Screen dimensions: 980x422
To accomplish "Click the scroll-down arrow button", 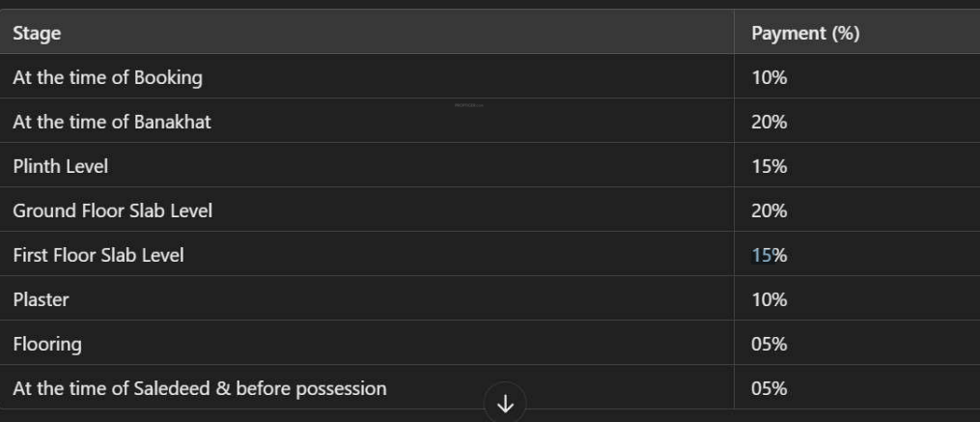I will click(505, 405).
